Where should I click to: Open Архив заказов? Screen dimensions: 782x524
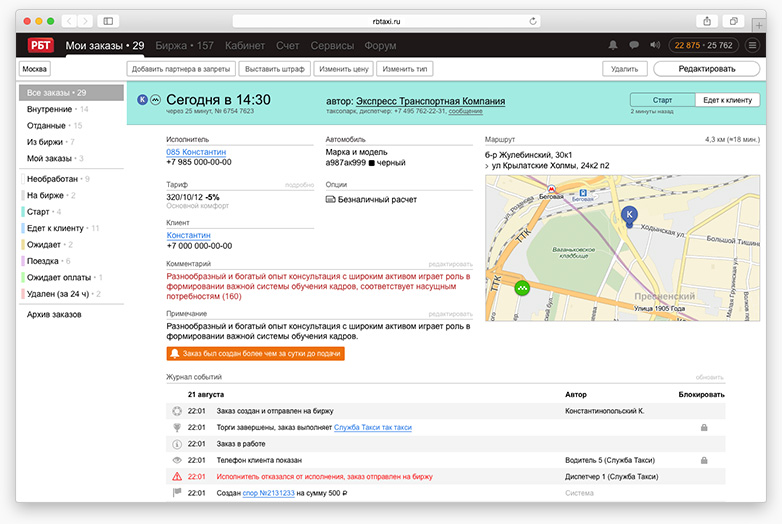(x=54, y=314)
